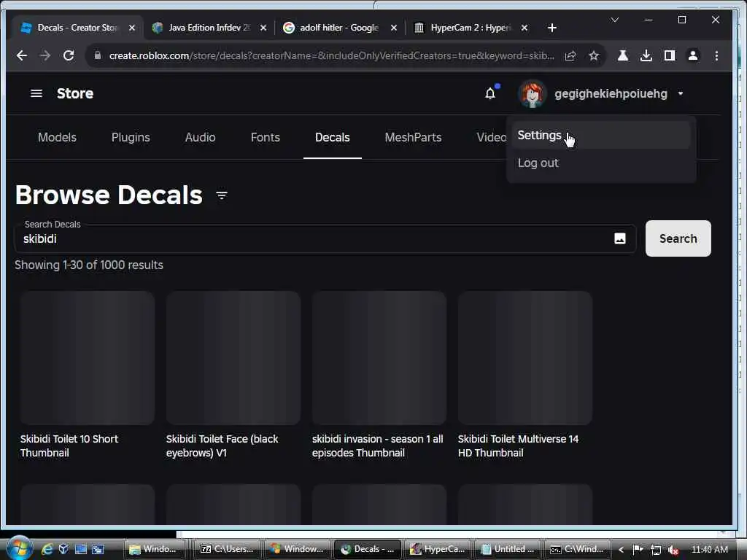Switch to the MeshParts tab
The height and width of the screenshot is (560, 747).
[413, 137]
